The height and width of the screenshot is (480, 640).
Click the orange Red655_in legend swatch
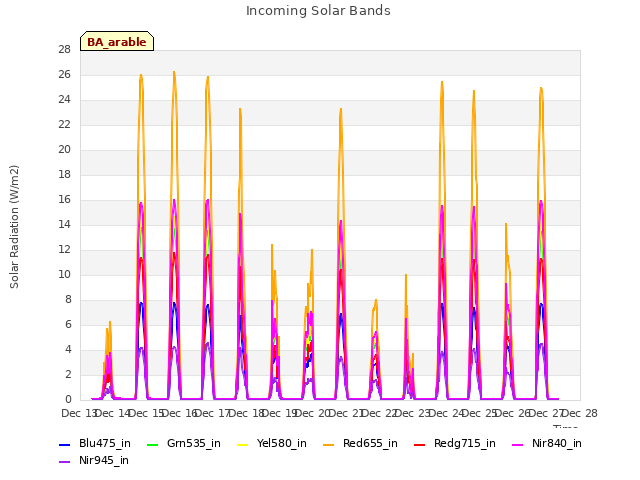coord(329,444)
